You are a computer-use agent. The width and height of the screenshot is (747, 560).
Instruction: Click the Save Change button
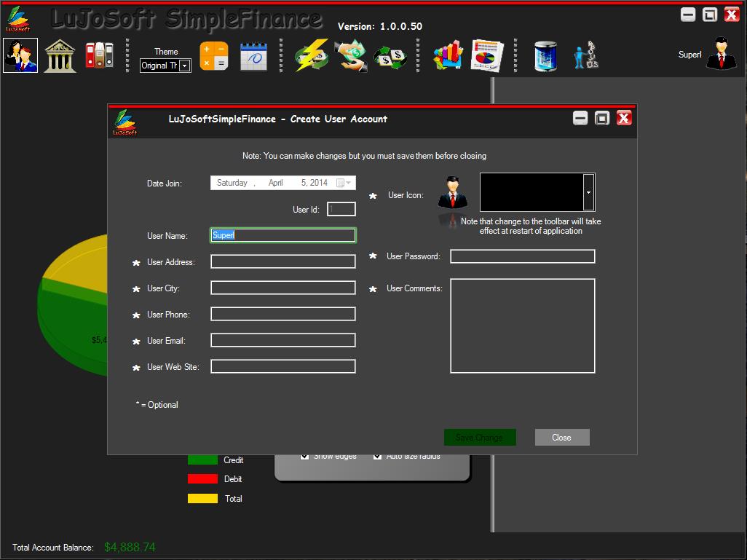coord(480,438)
